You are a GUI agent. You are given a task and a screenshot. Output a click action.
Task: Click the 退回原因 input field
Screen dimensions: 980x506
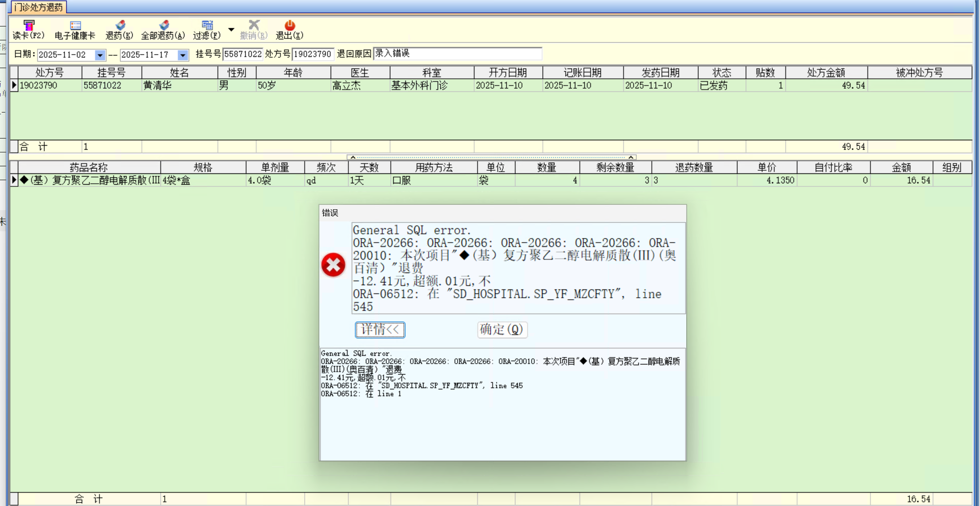pos(457,54)
